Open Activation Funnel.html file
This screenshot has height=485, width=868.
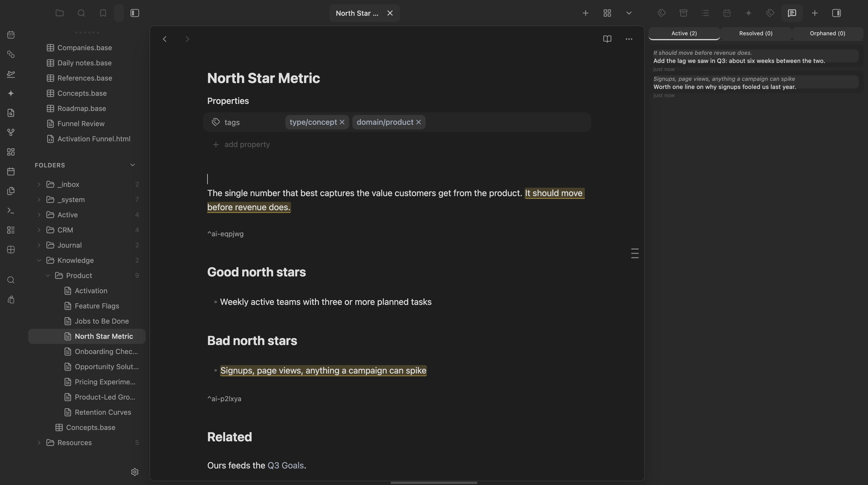click(x=87, y=139)
